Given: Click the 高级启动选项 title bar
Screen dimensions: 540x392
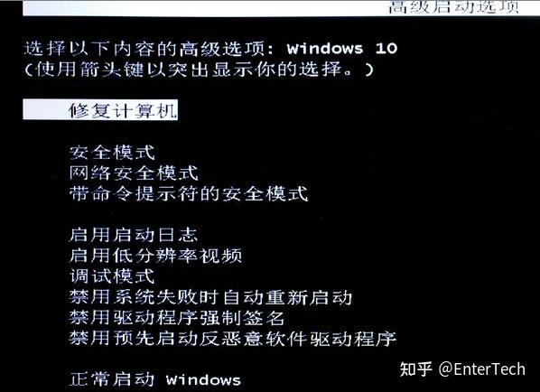Looking at the screenshot, I should pos(281,7).
